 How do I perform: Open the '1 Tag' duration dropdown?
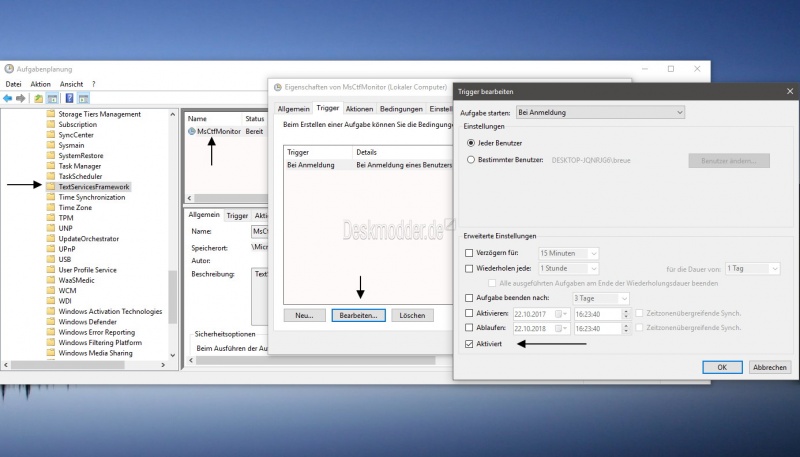(x=753, y=268)
